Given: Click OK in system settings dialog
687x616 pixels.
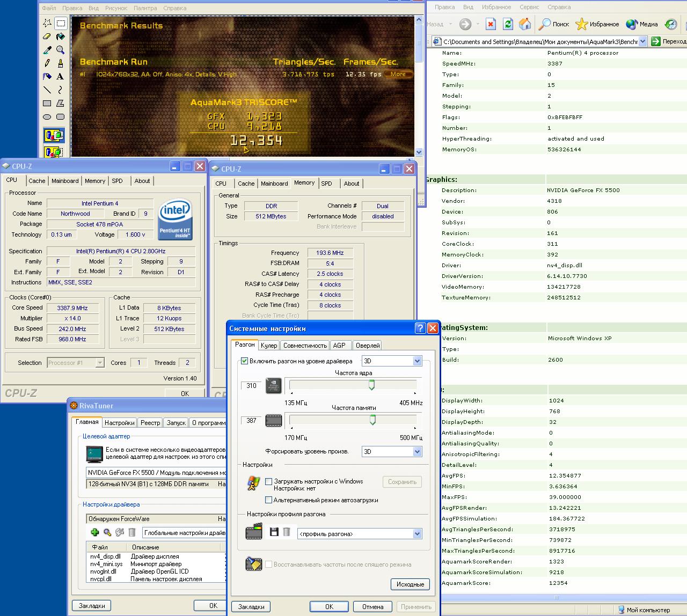Looking at the screenshot, I should coord(329,607).
